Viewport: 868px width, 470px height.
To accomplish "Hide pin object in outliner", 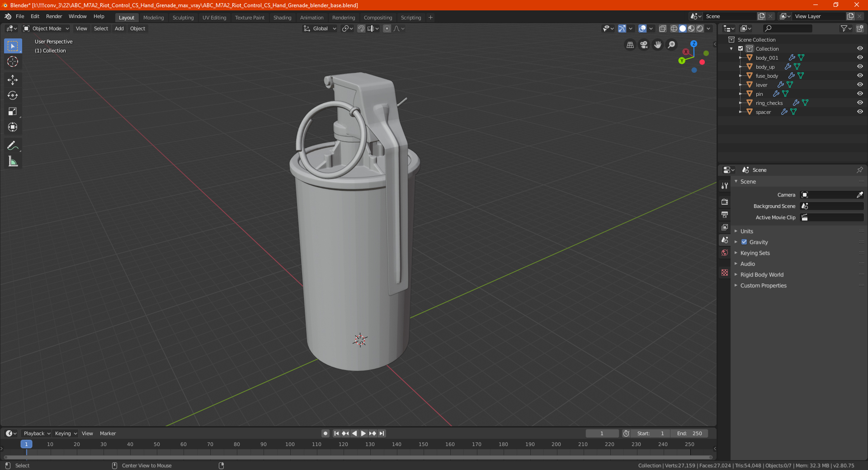I will pyautogui.click(x=860, y=94).
